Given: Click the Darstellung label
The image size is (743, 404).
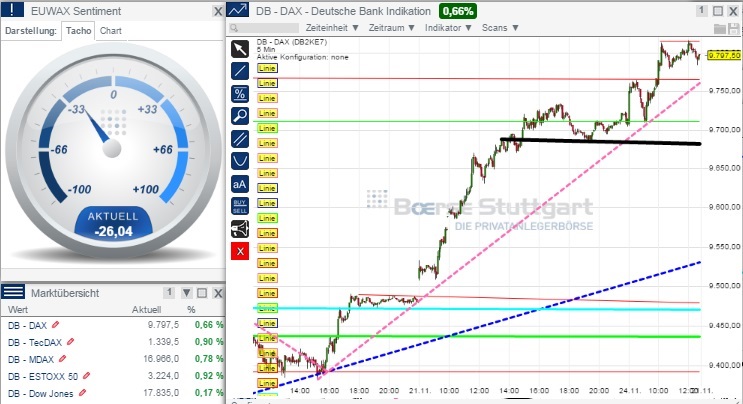Looking at the screenshot, I should click(31, 31).
